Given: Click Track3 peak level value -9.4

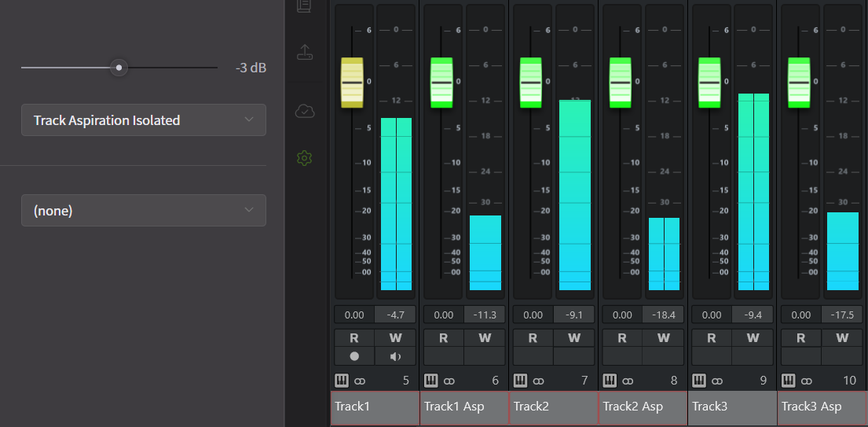Looking at the screenshot, I should click(x=753, y=315).
